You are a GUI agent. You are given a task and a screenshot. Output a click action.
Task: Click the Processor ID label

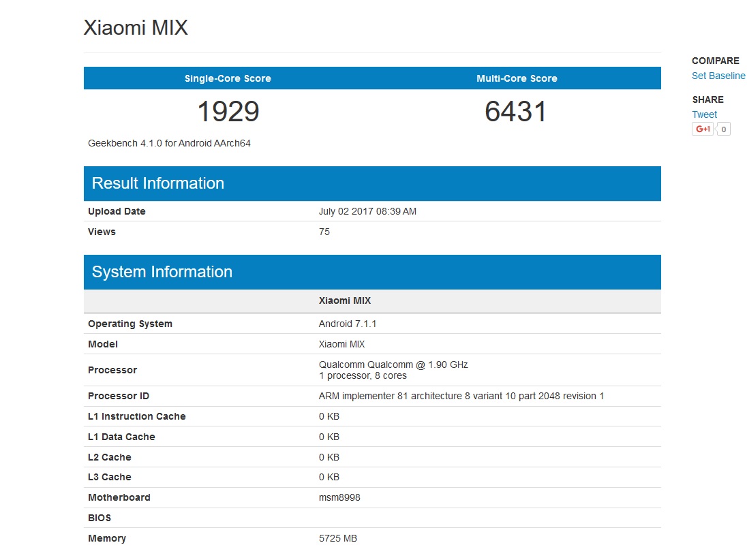coord(119,396)
